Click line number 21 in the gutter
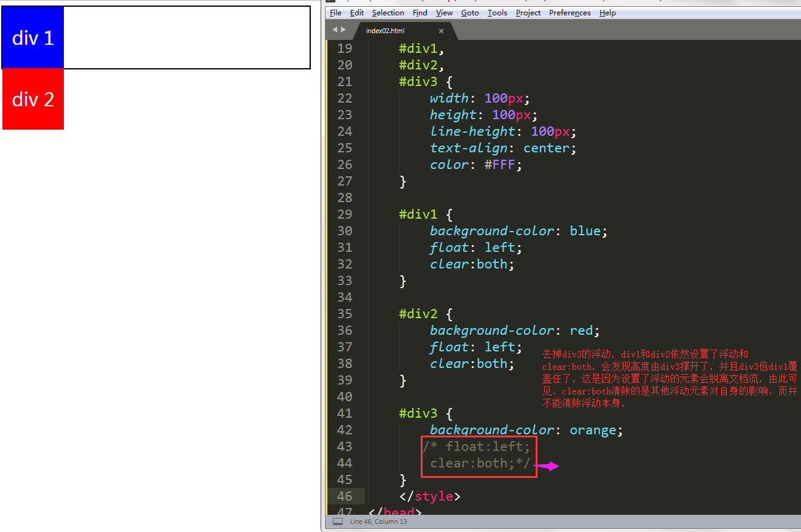This screenshot has height=532, width=801. (345, 82)
